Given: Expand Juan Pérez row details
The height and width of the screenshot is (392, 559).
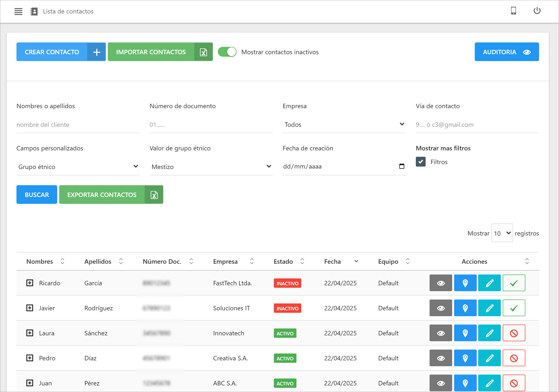Looking at the screenshot, I should coord(30,383).
